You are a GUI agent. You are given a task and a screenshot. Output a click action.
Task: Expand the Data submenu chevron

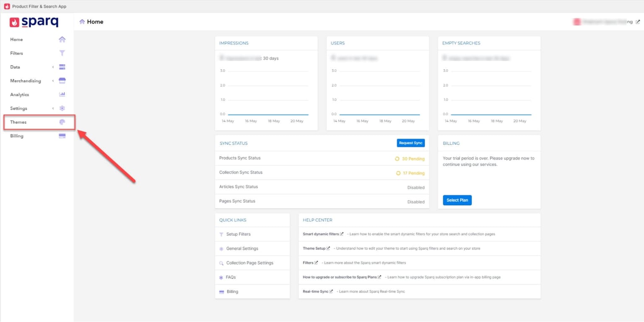tap(53, 67)
